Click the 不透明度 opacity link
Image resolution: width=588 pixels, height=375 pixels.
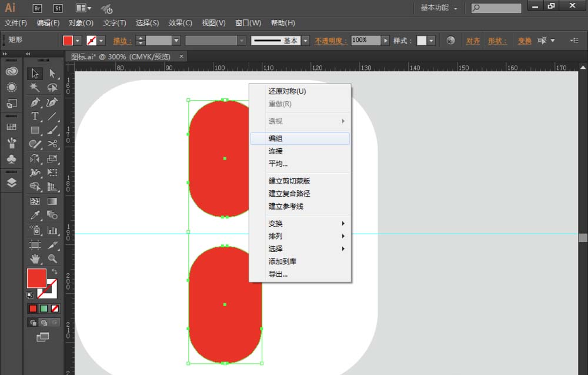click(x=330, y=41)
